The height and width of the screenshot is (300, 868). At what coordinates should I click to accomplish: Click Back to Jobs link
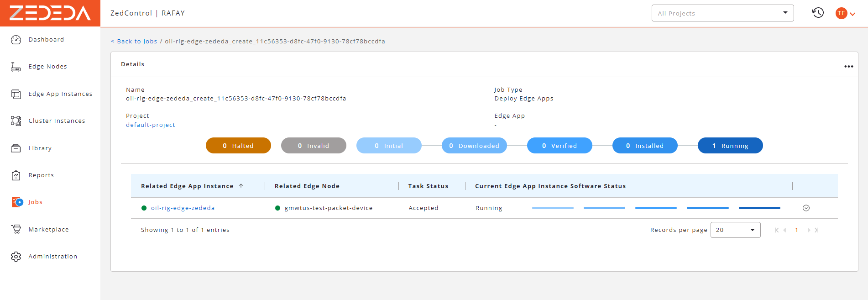point(134,42)
